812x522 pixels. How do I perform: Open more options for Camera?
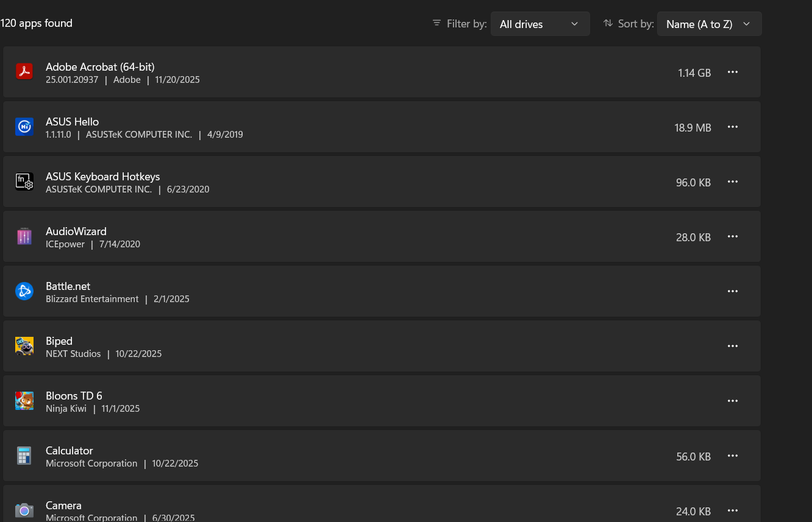(733, 510)
